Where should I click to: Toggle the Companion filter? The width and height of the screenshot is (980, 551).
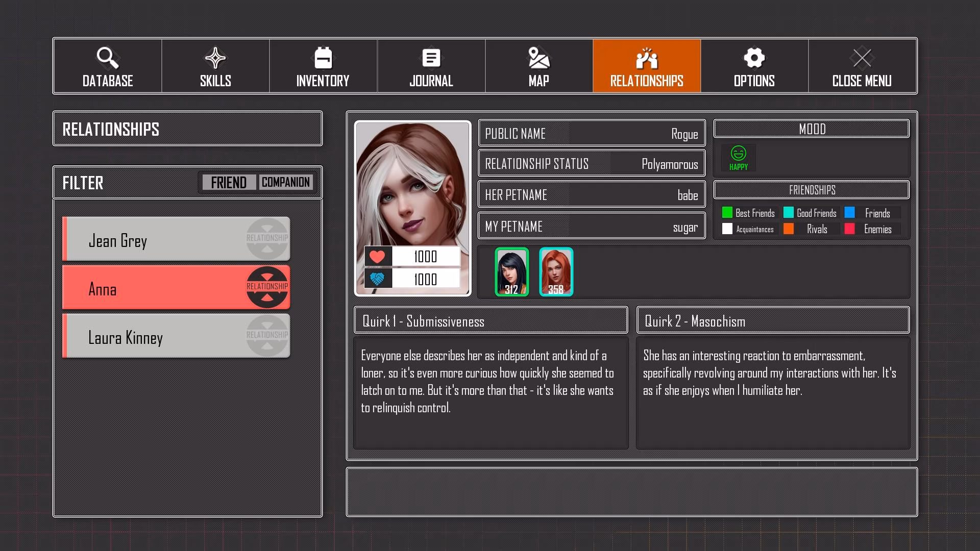tap(286, 183)
